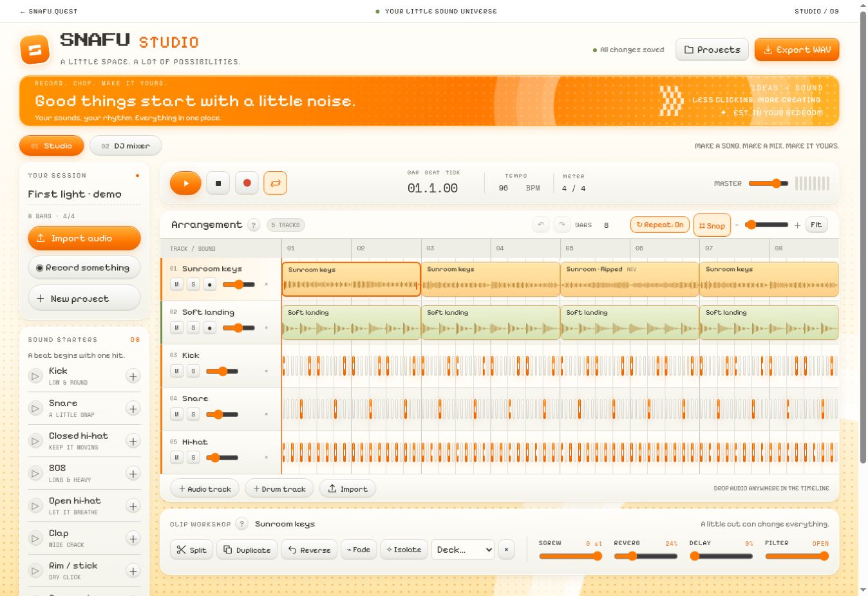Click the session name First light · demo
The image size is (868, 596).
(75, 194)
